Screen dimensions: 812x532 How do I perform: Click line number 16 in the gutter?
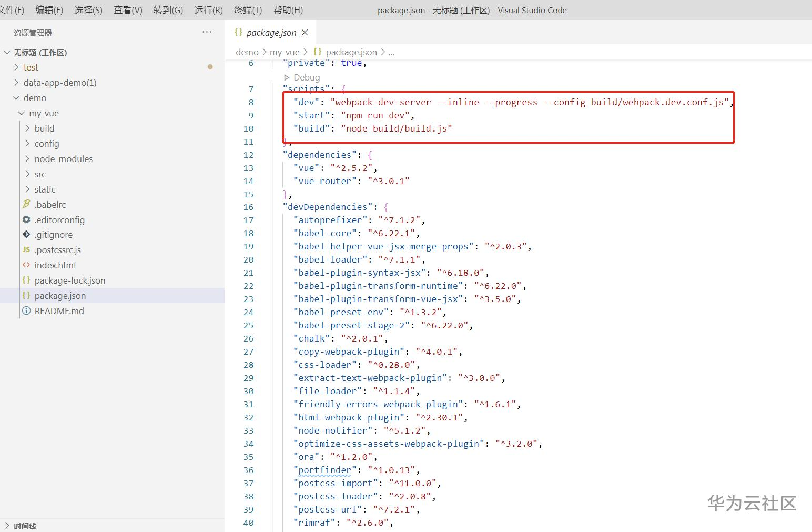click(248, 207)
